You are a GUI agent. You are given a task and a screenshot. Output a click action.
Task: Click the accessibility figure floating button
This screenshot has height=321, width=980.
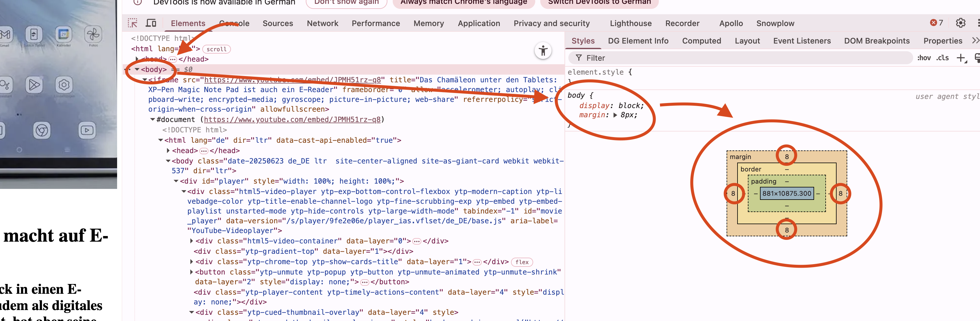coord(543,51)
